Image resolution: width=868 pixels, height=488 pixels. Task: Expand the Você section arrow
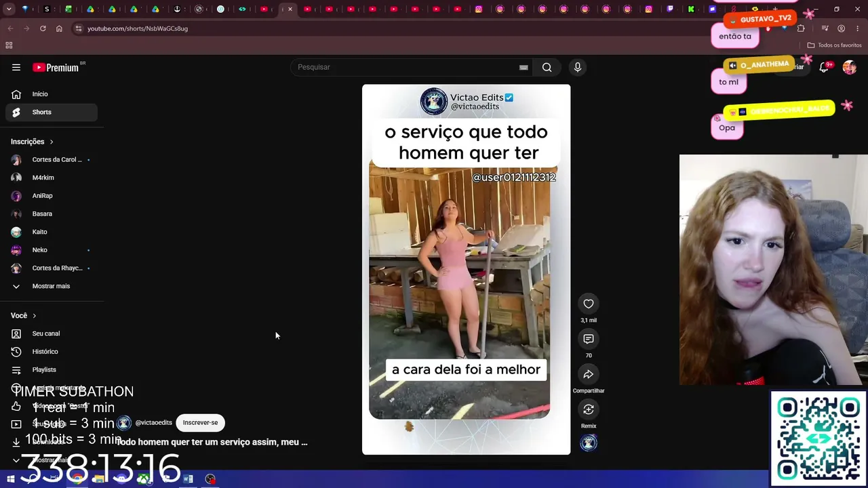click(x=34, y=316)
